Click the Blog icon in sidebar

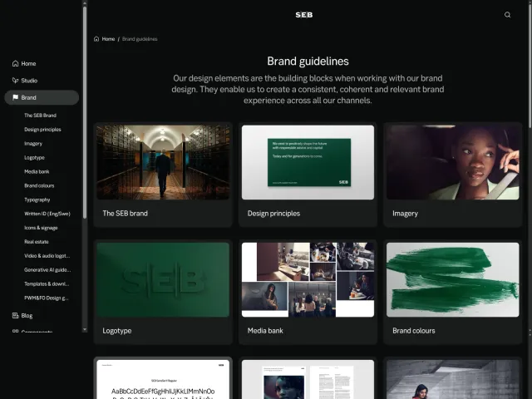15,316
